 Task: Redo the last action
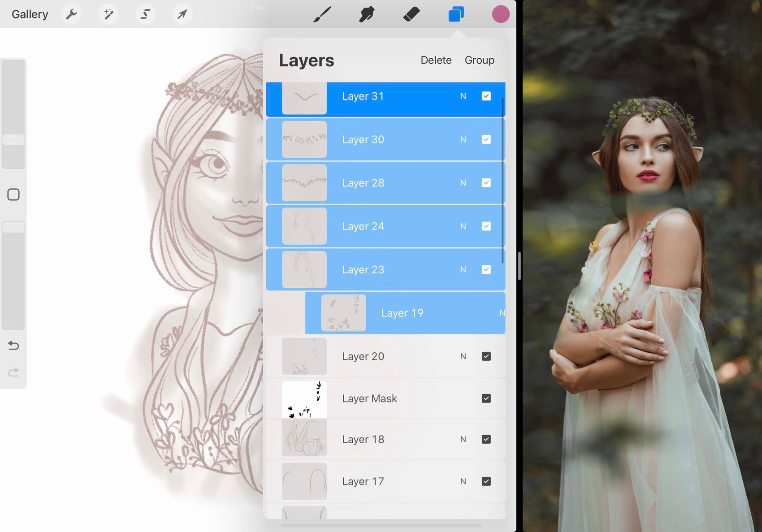pyautogui.click(x=13, y=372)
